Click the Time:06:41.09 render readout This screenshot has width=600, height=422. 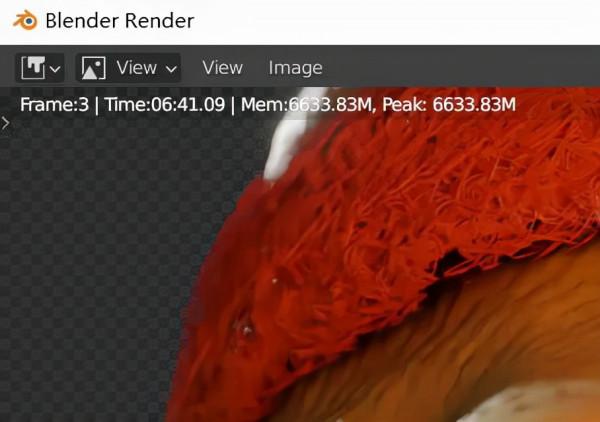point(165,104)
